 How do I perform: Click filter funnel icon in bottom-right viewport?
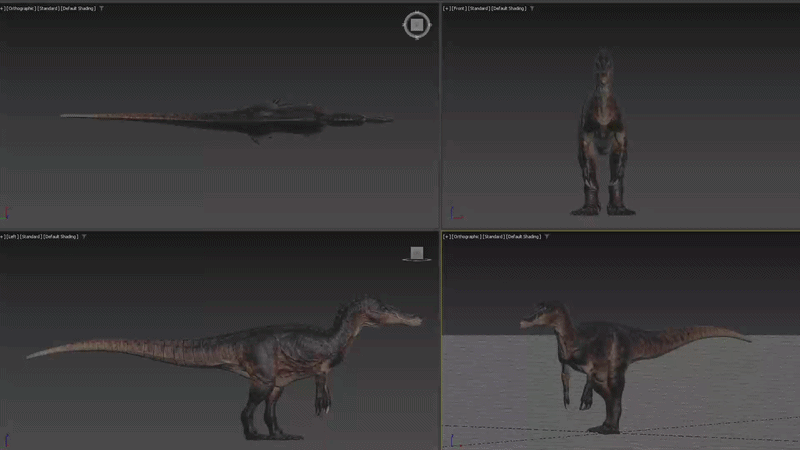(x=545, y=237)
